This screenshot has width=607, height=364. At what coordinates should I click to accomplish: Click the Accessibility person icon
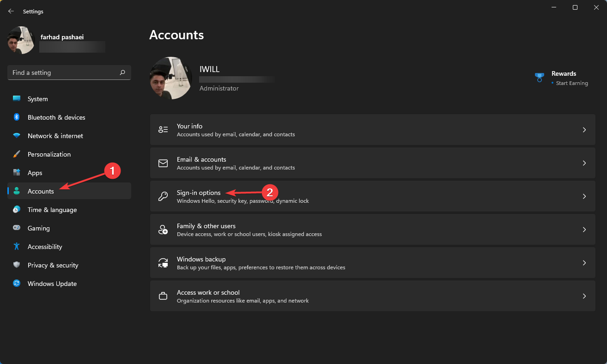click(16, 246)
